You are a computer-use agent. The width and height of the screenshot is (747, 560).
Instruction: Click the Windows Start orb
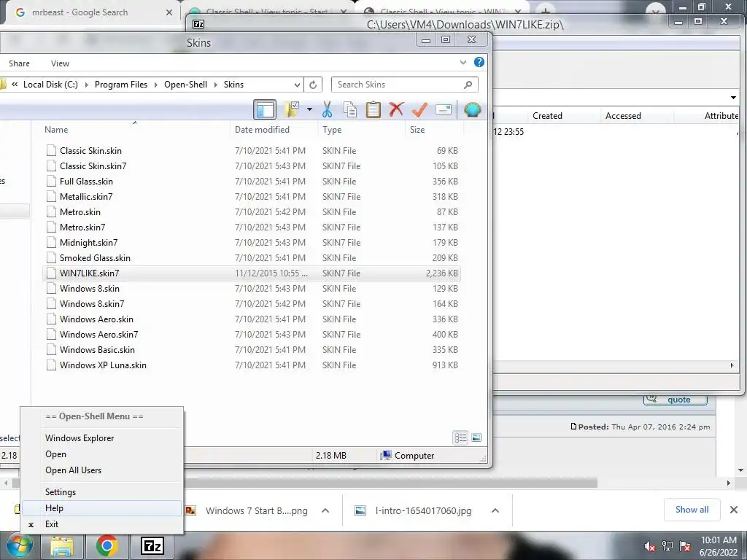point(20,545)
